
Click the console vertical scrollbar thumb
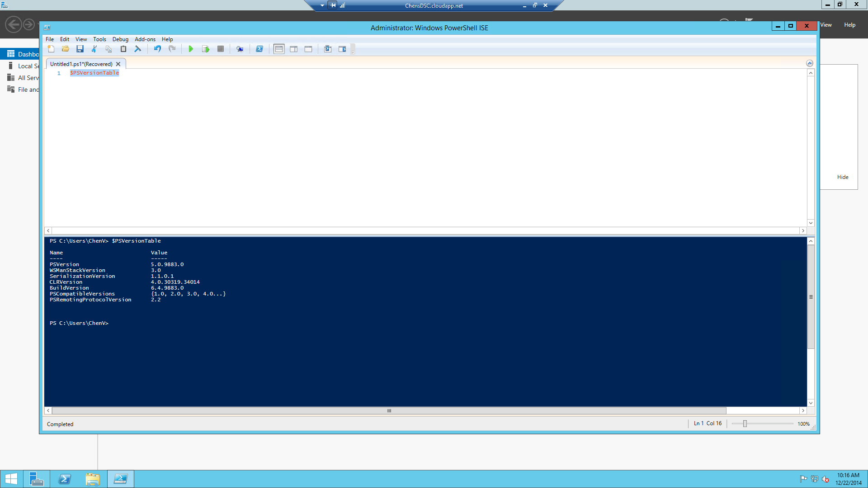point(811,297)
